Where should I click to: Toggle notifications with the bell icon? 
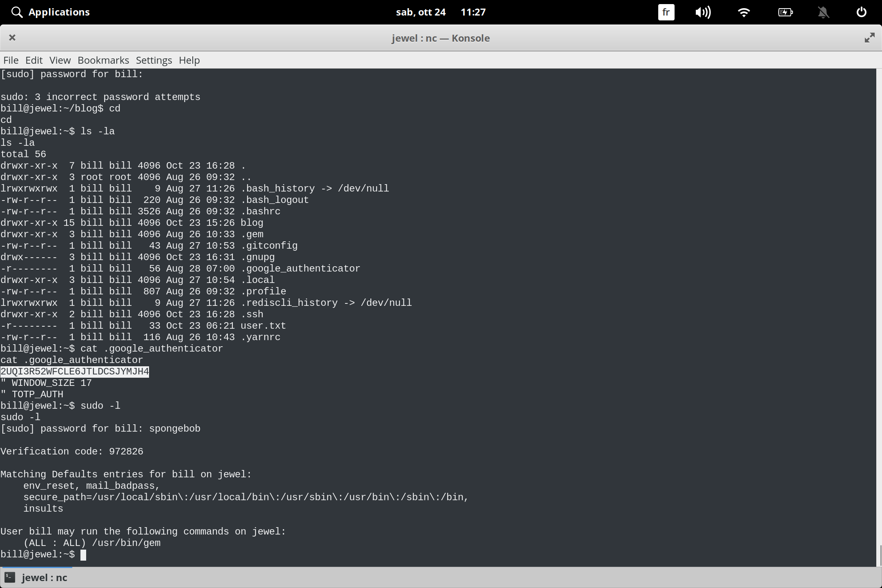(x=824, y=12)
